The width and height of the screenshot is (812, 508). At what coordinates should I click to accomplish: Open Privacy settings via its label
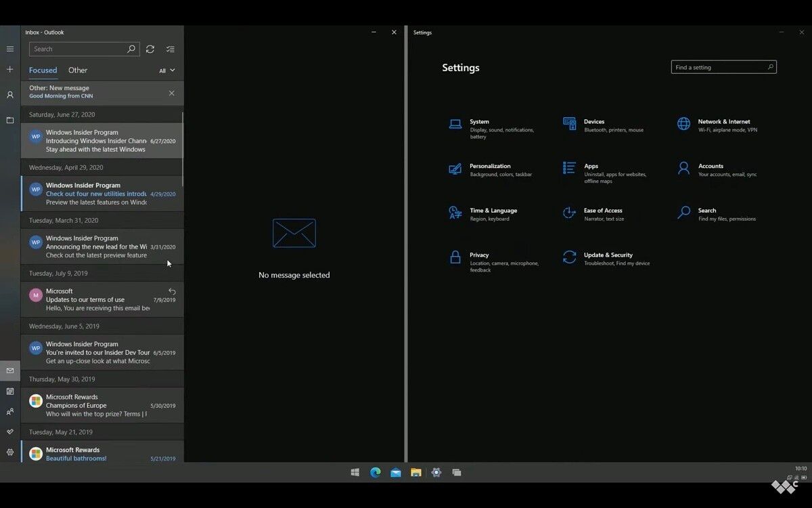pos(479,255)
